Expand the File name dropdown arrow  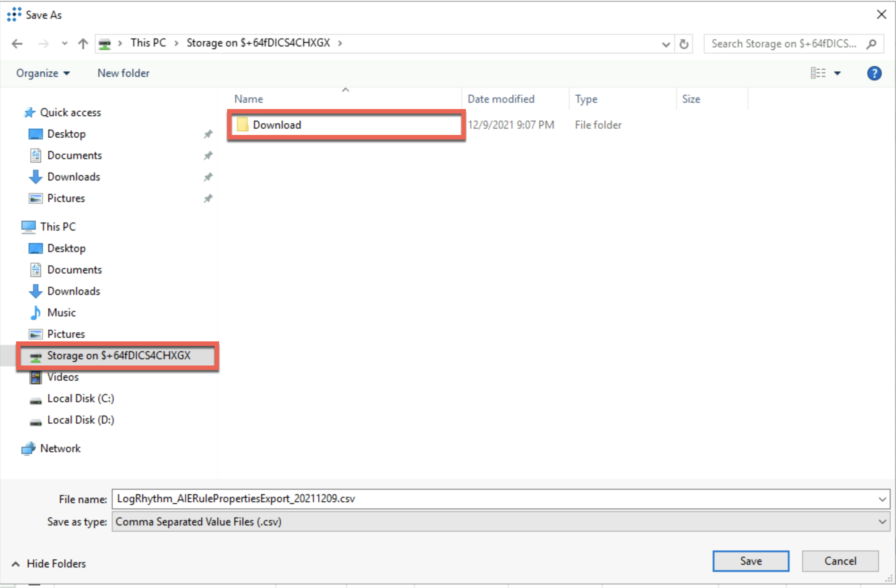click(x=882, y=499)
